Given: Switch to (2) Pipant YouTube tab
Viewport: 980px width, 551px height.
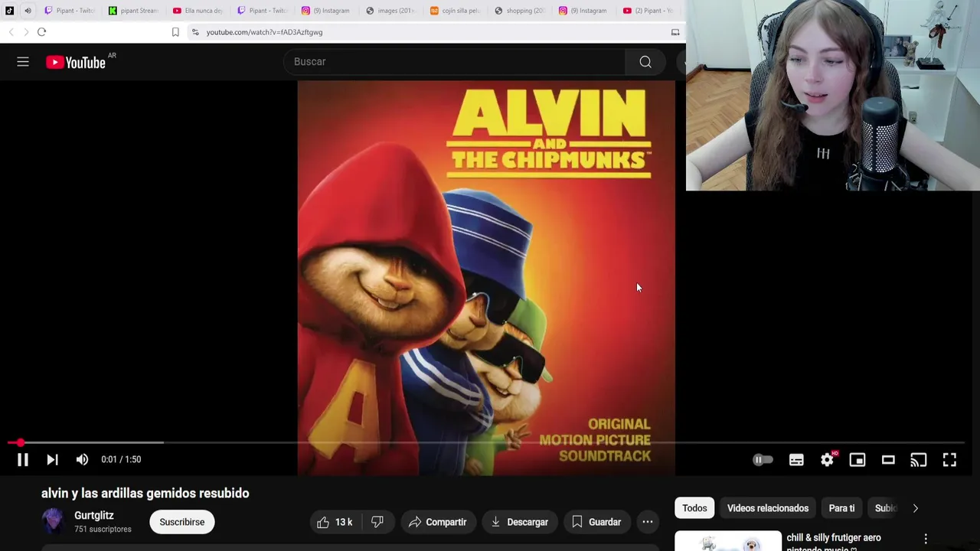Looking at the screenshot, I should (648, 11).
